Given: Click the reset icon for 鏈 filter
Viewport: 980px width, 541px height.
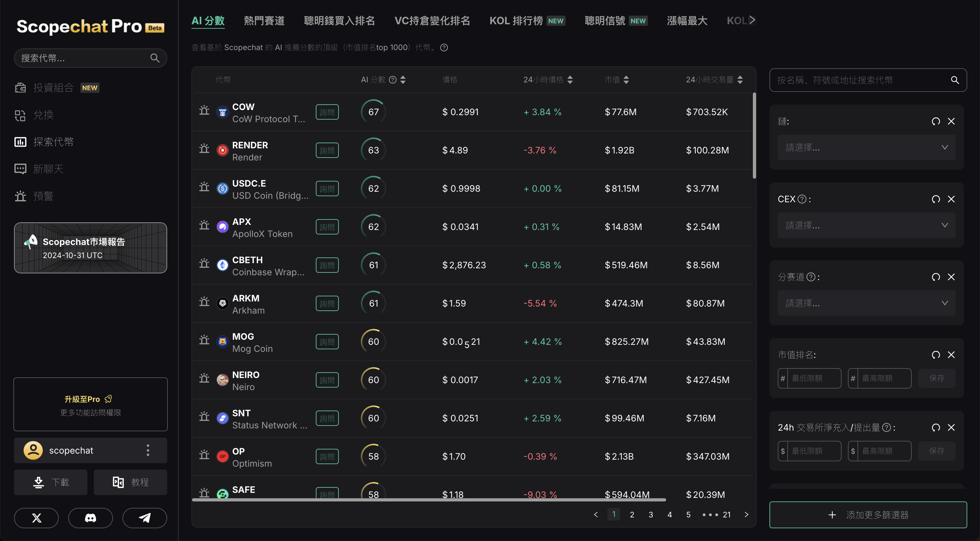Looking at the screenshot, I should point(935,121).
